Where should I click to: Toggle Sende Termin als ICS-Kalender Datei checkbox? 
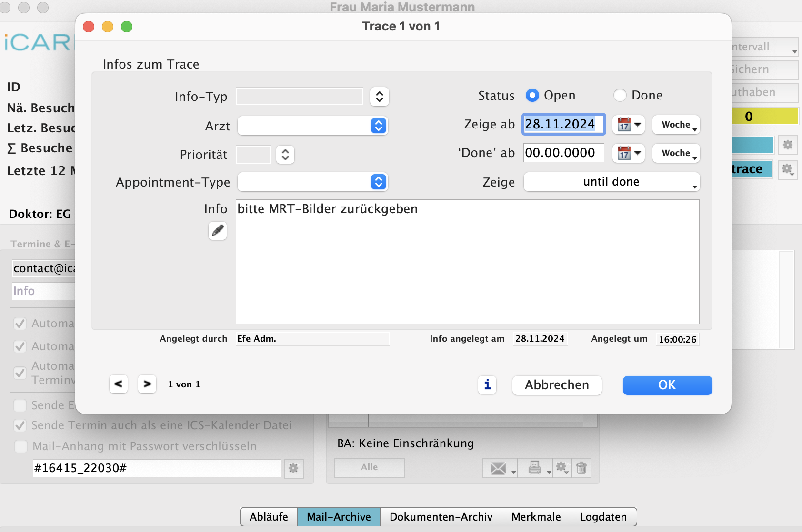tap(20, 425)
